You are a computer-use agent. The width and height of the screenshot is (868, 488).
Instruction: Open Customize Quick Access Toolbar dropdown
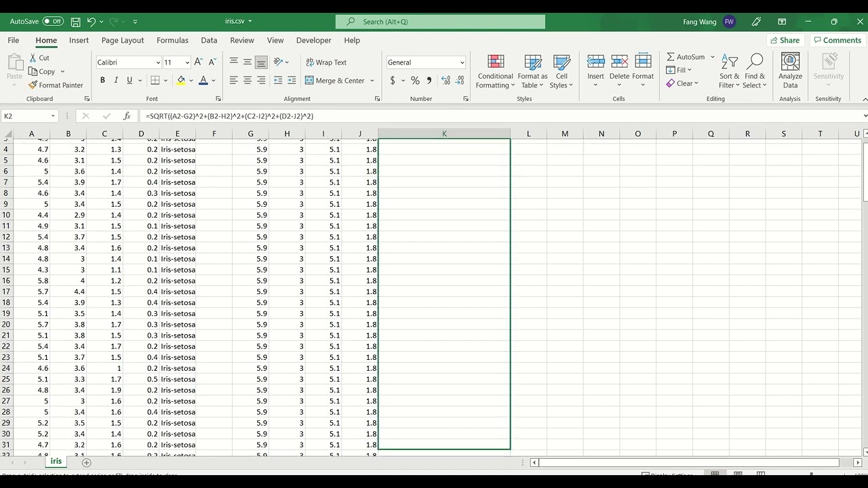[135, 22]
